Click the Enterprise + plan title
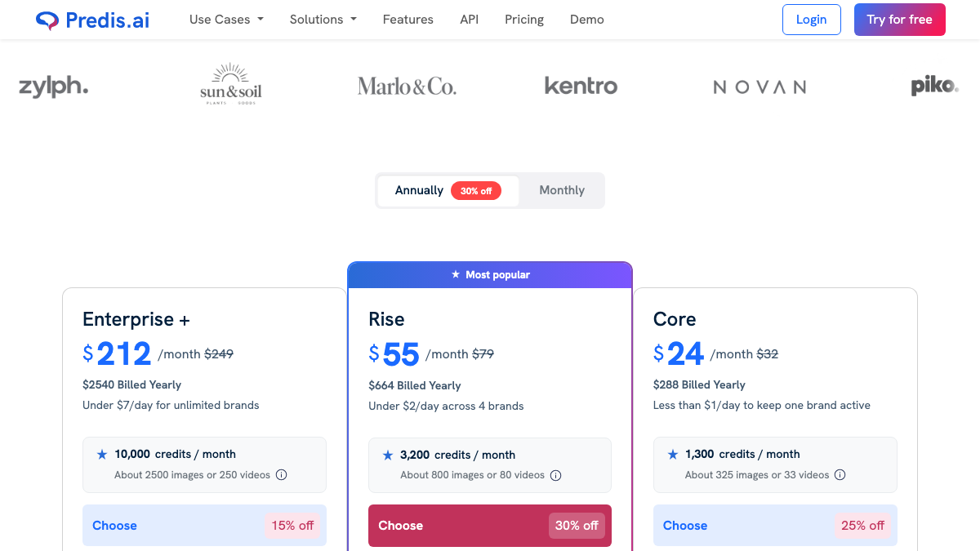This screenshot has width=980, height=551. pos(136,319)
